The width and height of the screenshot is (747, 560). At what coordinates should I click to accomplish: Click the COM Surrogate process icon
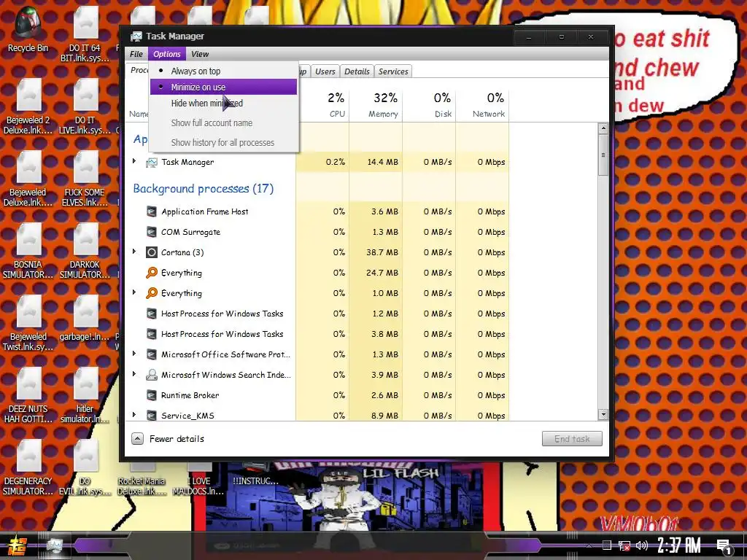click(152, 232)
